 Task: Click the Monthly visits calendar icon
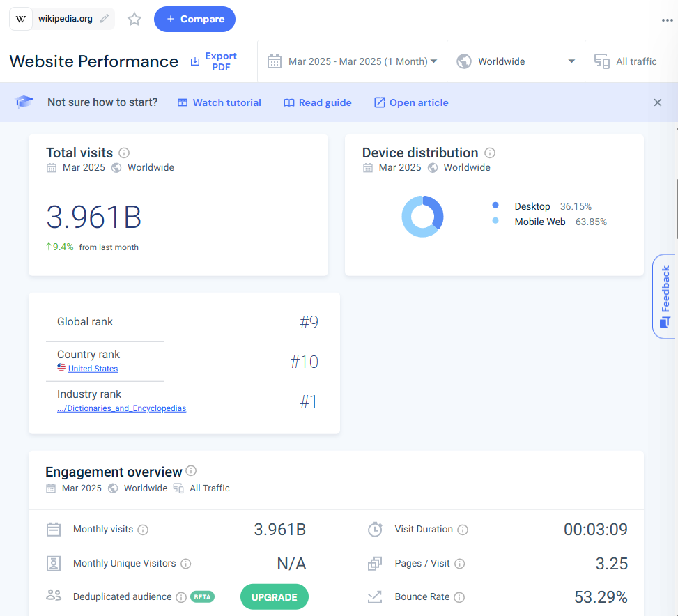point(54,530)
